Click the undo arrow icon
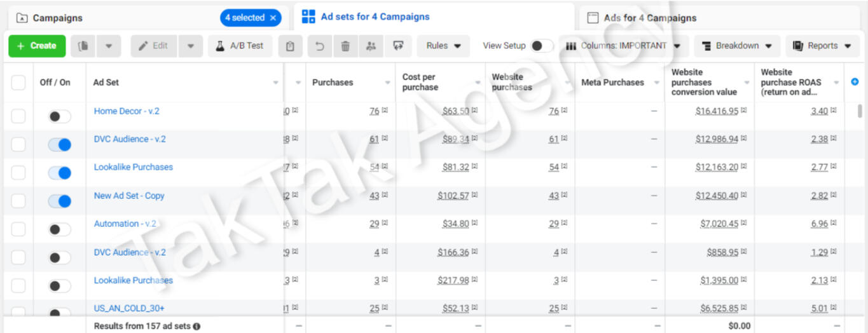The width and height of the screenshot is (868, 333). point(320,46)
